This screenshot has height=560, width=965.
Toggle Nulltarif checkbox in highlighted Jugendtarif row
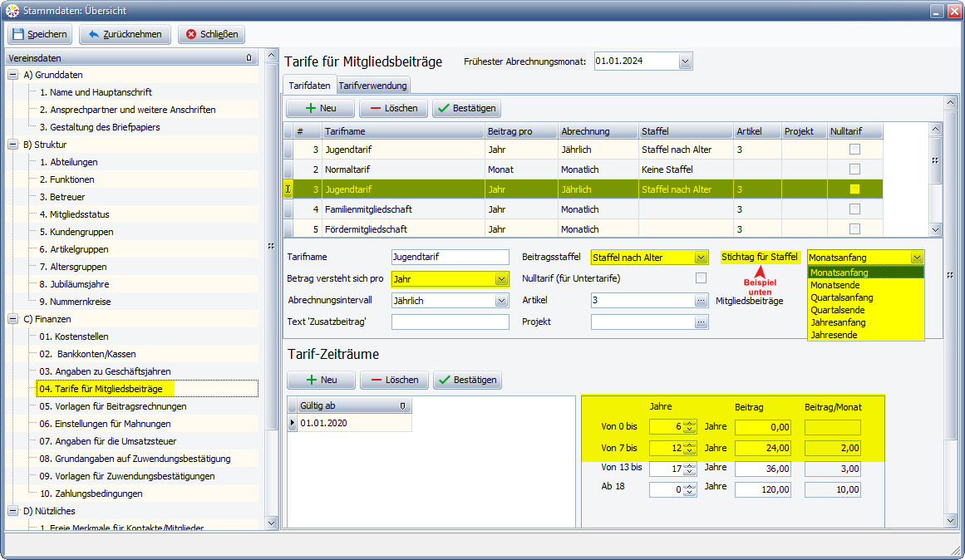854,189
